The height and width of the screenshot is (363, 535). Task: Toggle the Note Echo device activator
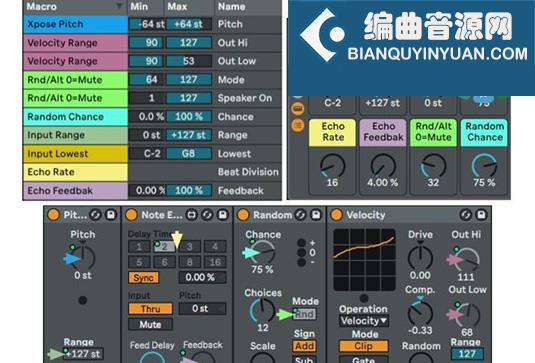coord(131,215)
